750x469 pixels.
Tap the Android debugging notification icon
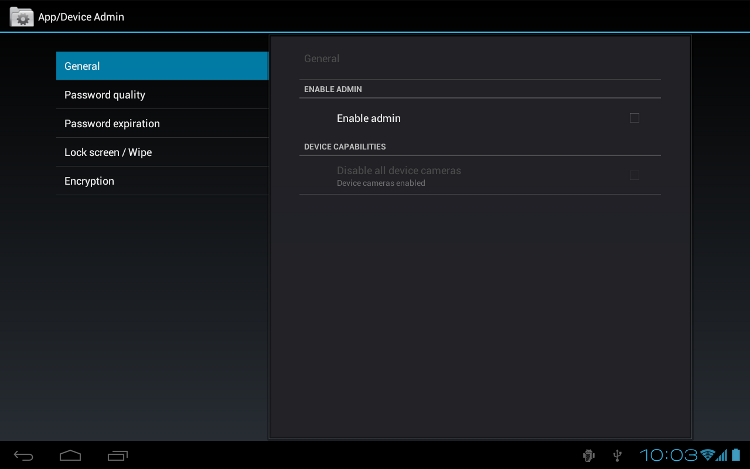click(589, 456)
